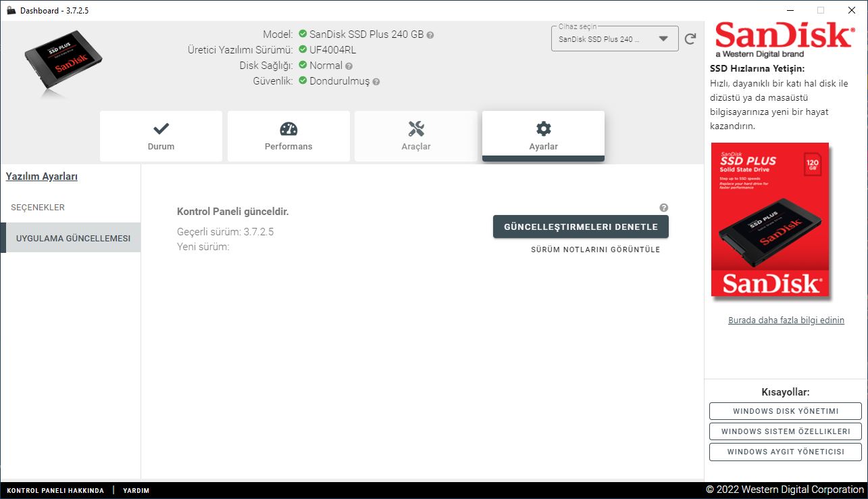Click SÜRÜM NOTLARINI GÖRÜNTÜLE link
Image resolution: width=868 pixels, height=499 pixels.
pos(596,249)
